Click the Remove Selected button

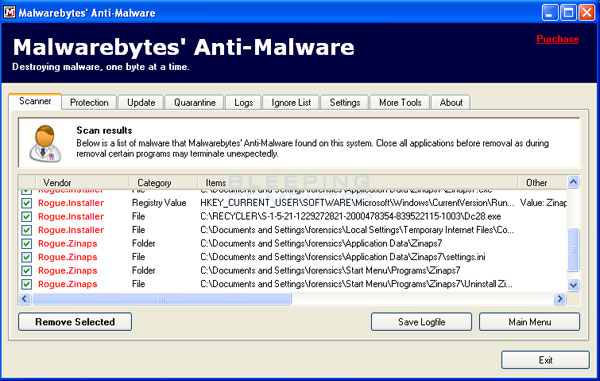click(x=75, y=322)
